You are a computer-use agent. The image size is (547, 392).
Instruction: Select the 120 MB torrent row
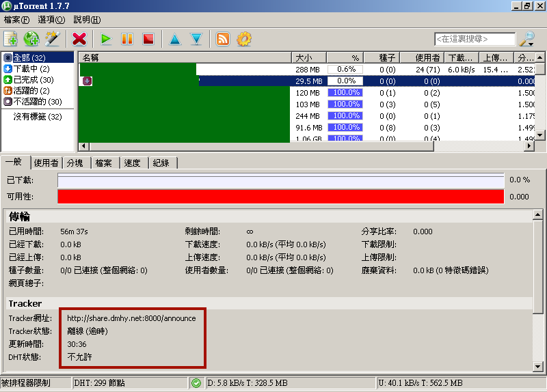tap(307, 93)
